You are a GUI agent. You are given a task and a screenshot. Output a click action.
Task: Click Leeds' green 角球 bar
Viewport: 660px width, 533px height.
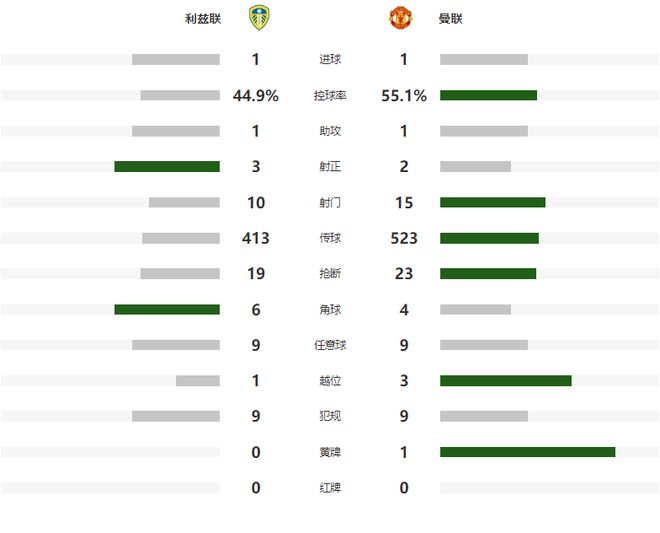point(167,310)
